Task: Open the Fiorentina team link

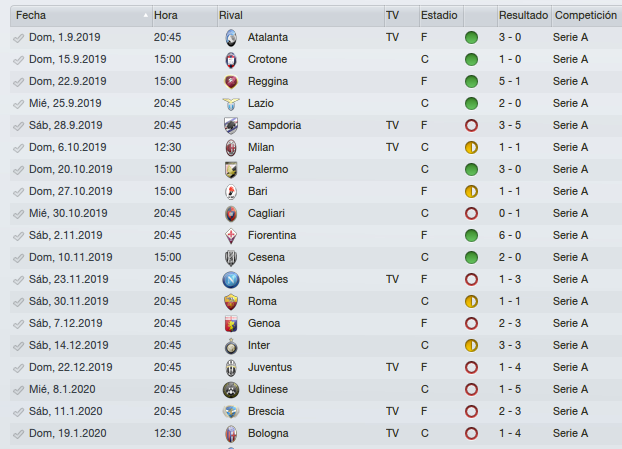Action: click(272, 235)
